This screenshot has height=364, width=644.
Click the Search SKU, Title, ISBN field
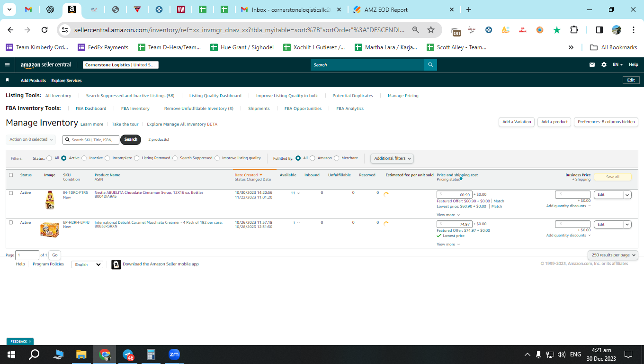[x=91, y=140]
